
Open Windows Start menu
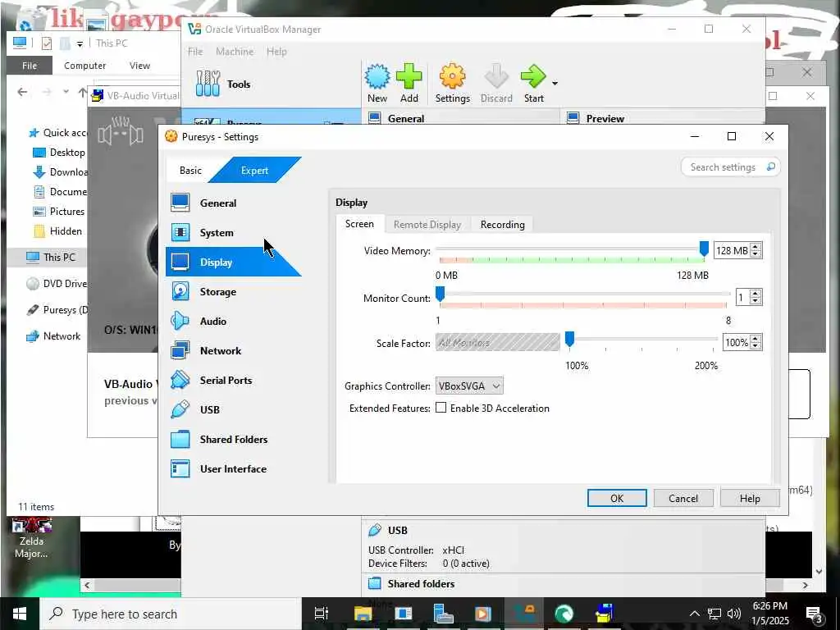(20, 614)
